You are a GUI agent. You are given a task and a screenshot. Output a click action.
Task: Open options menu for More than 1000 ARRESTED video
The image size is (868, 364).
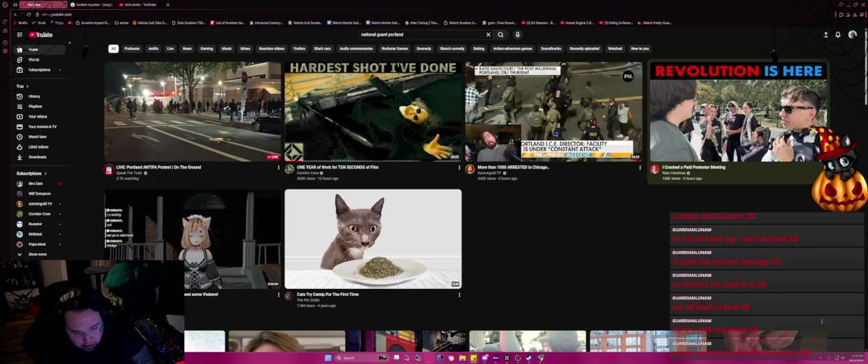[640, 167]
